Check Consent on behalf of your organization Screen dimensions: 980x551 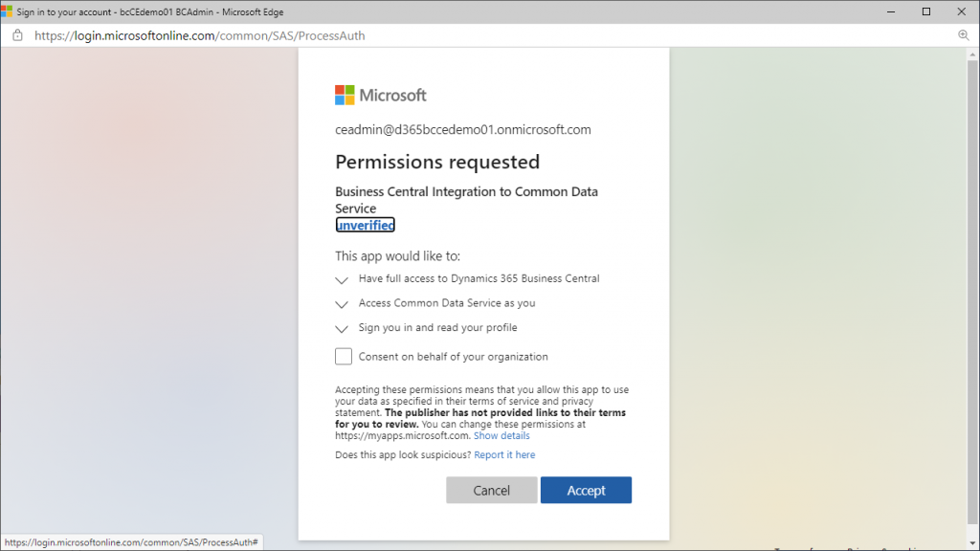click(x=344, y=356)
